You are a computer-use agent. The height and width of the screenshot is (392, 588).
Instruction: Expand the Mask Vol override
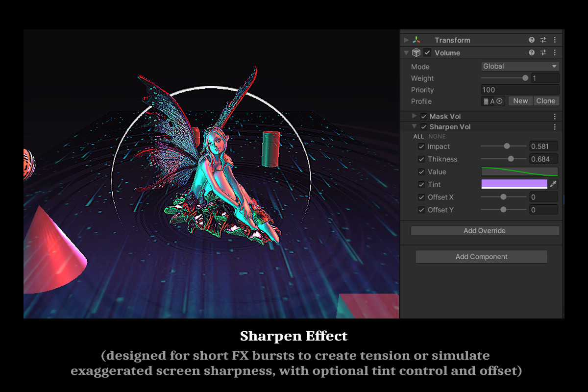pyautogui.click(x=415, y=116)
